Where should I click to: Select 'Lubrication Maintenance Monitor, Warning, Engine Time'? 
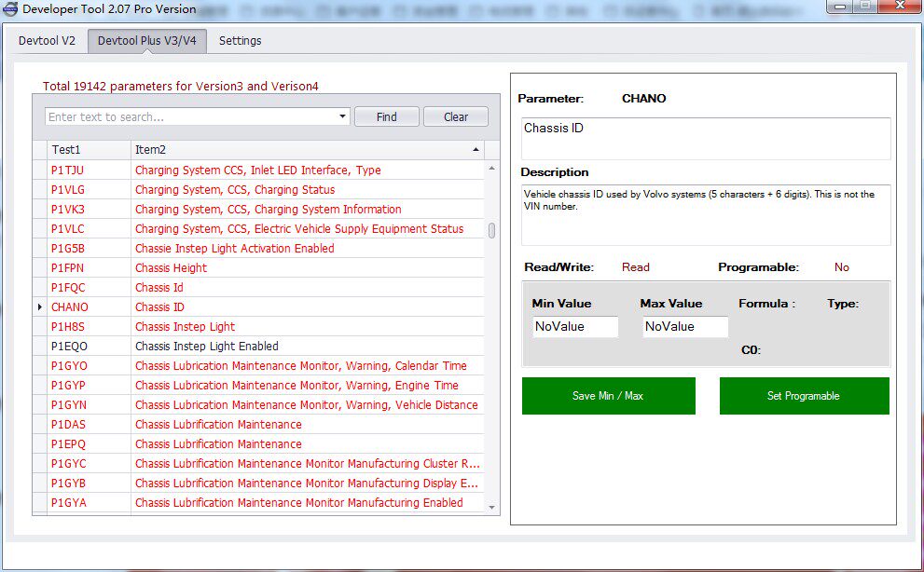[x=297, y=386]
